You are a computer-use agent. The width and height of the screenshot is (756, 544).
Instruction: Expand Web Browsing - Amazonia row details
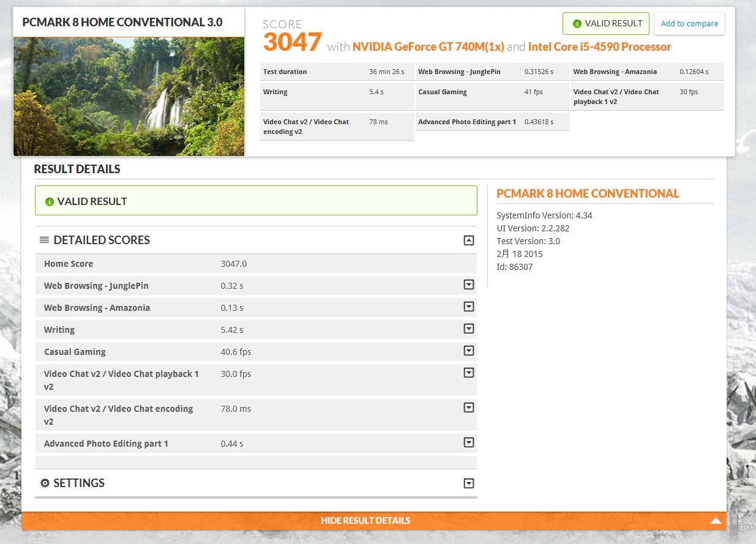coord(469,307)
